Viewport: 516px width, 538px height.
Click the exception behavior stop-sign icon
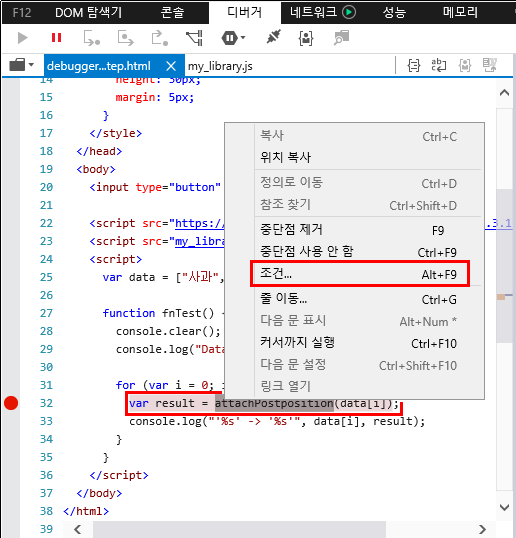pos(230,38)
